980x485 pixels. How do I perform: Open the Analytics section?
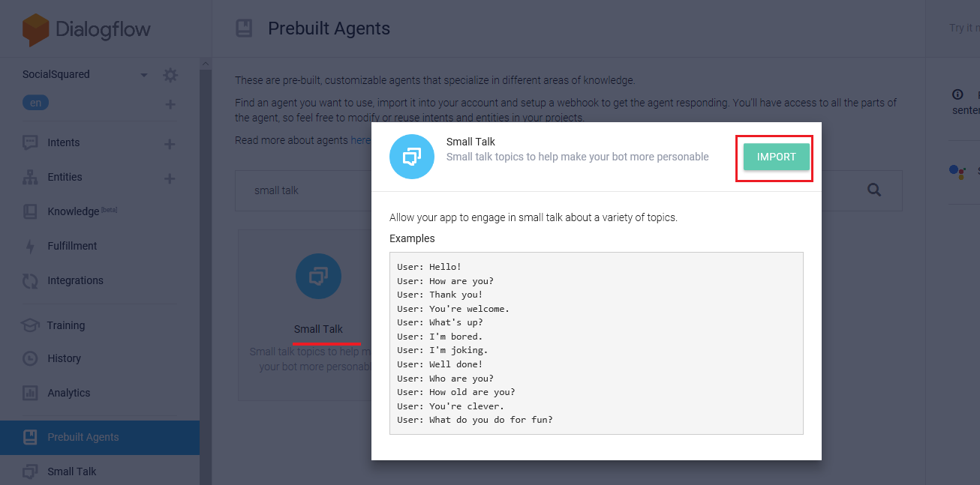tap(68, 393)
